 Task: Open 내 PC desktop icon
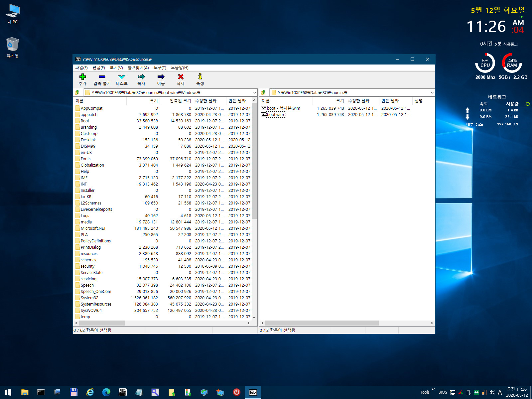click(x=13, y=14)
